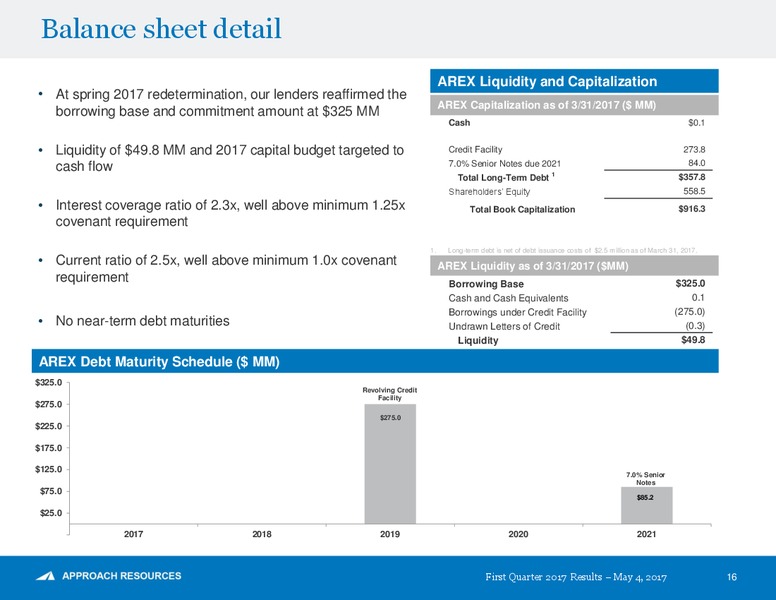Click the Shareholders' Equity label
Image resolution: width=776 pixels, height=600 pixels.
(x=489, y=192)
